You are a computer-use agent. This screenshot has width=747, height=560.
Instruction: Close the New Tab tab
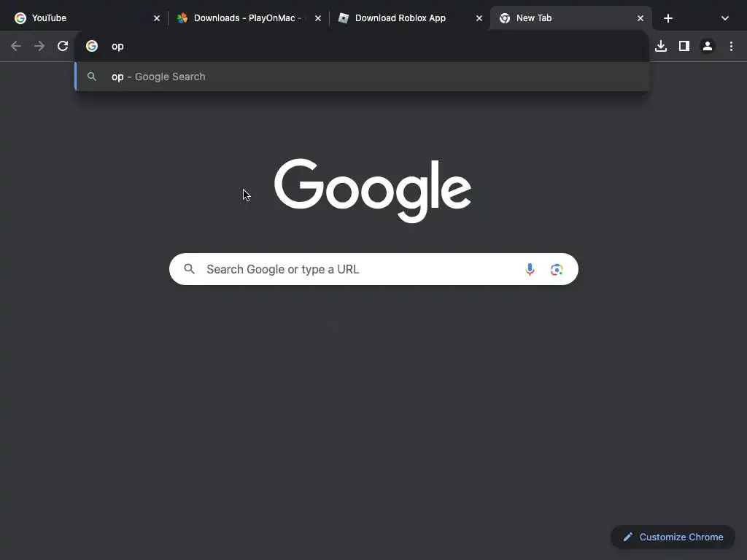(x=640, y=18)
